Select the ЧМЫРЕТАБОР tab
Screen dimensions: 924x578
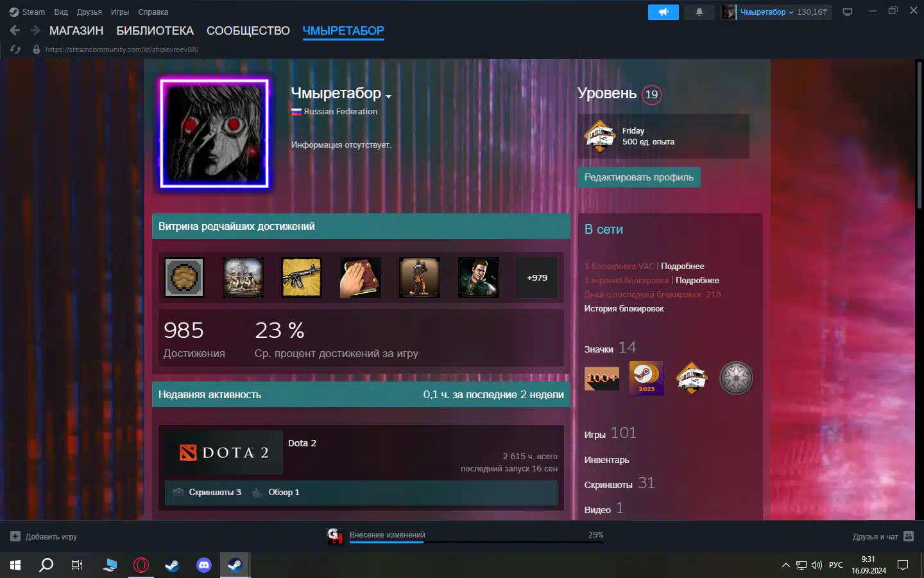tap(343, 31)
